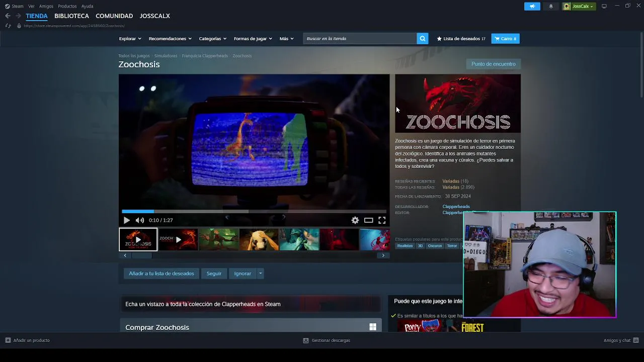Screen dimensions: 644x362
Task: Click the Zoochosis header capsule image
Action: 458,104
